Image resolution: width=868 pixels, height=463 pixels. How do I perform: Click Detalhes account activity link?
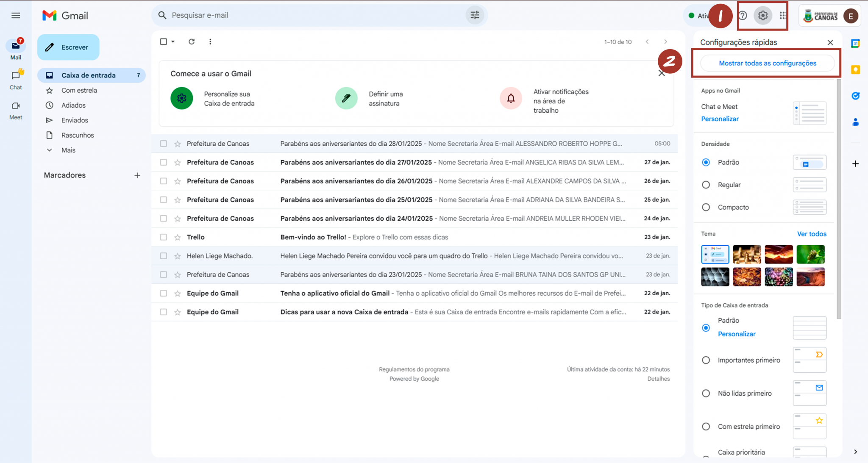point(658,379)
